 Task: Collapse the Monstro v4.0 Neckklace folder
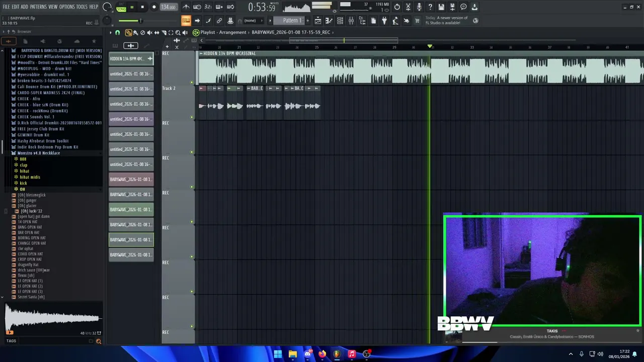pos(38,153)
